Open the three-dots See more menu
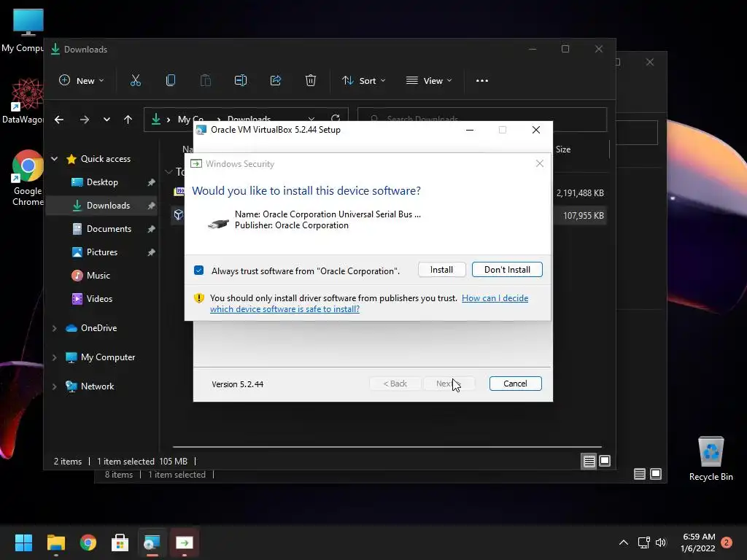 click(x=482, y=80)
